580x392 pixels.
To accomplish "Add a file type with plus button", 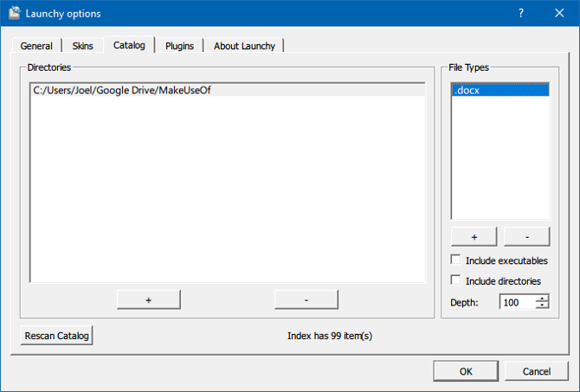I will point(474,237).
